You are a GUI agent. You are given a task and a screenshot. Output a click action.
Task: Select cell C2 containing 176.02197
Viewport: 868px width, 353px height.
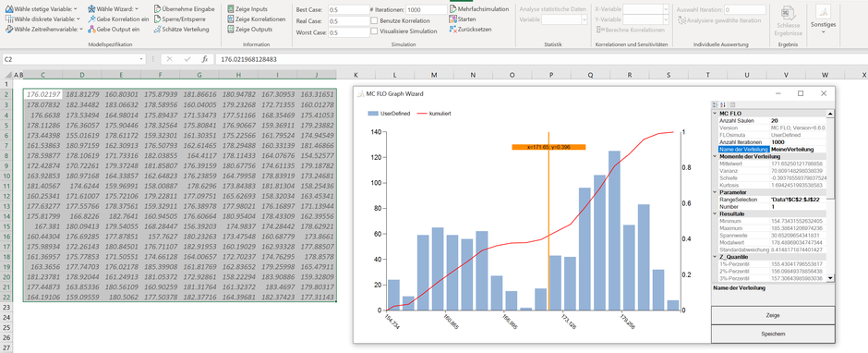click(x=42, y=95)
